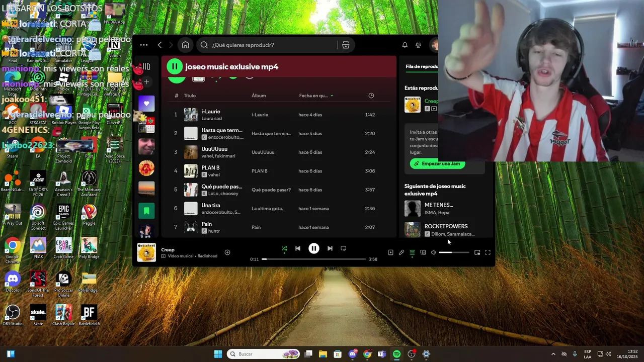
Task: Mute Spotify volume speaker icon
Action: pyautogui.click(x=434, y=252)
